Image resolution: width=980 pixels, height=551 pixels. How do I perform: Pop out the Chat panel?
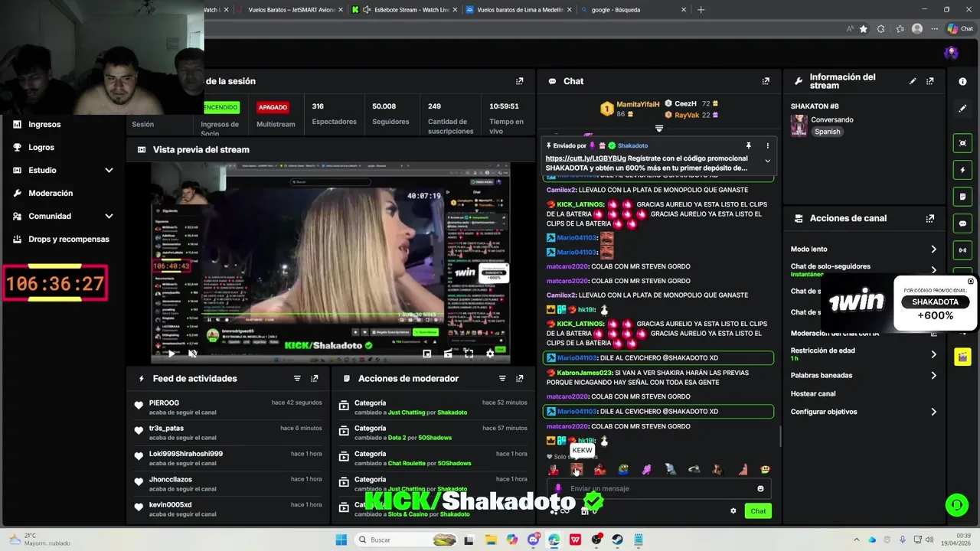[x=766, y=81]
